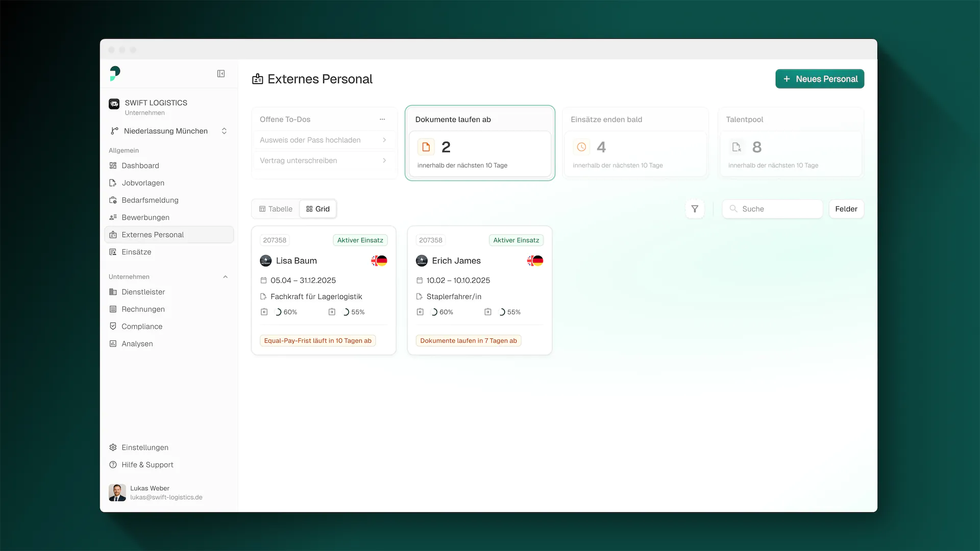Click the orange document icon in Dokumente laufen ab
980x551 pixels.
pyautogui.click(x=426, y=147)
